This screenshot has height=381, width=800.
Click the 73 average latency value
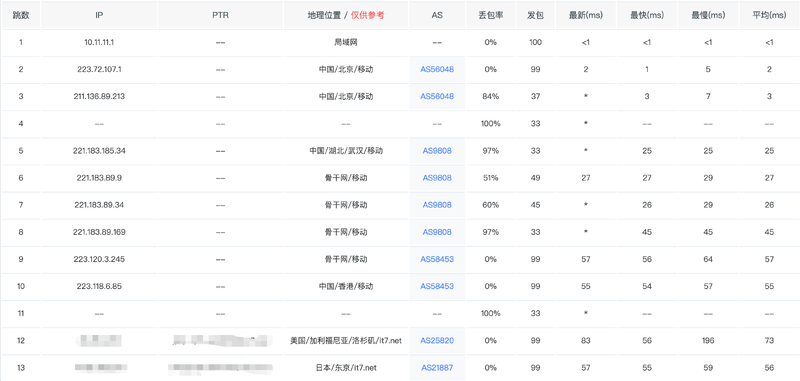(x=769, y=340)
